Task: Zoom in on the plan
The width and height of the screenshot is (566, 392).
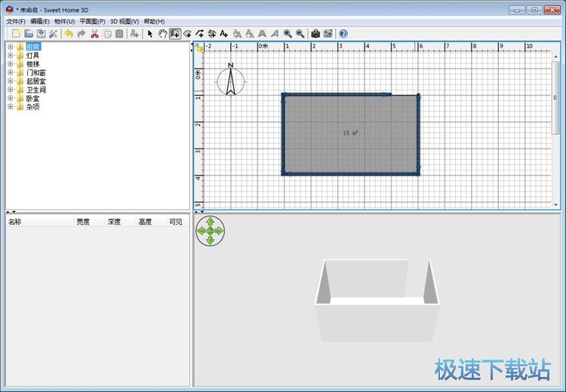Action: point(288,34)
